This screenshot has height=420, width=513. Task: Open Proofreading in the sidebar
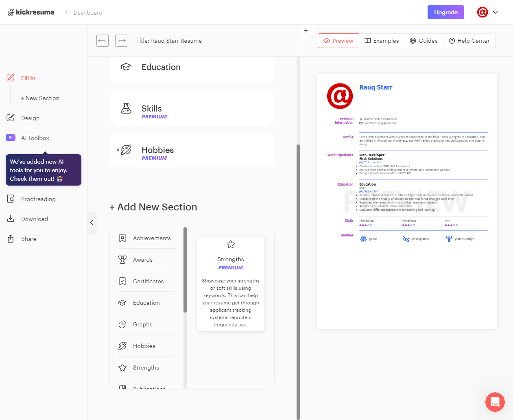[38, 199]
